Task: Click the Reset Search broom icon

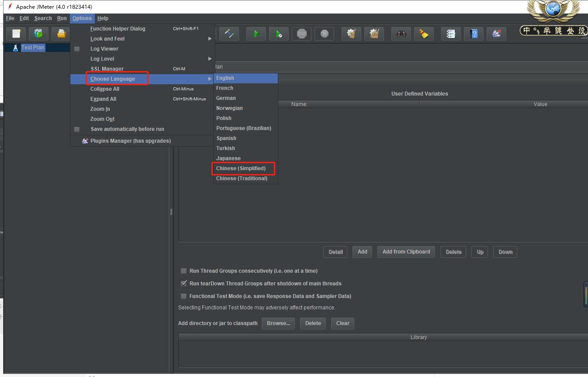Action: (x=424, y=34)
